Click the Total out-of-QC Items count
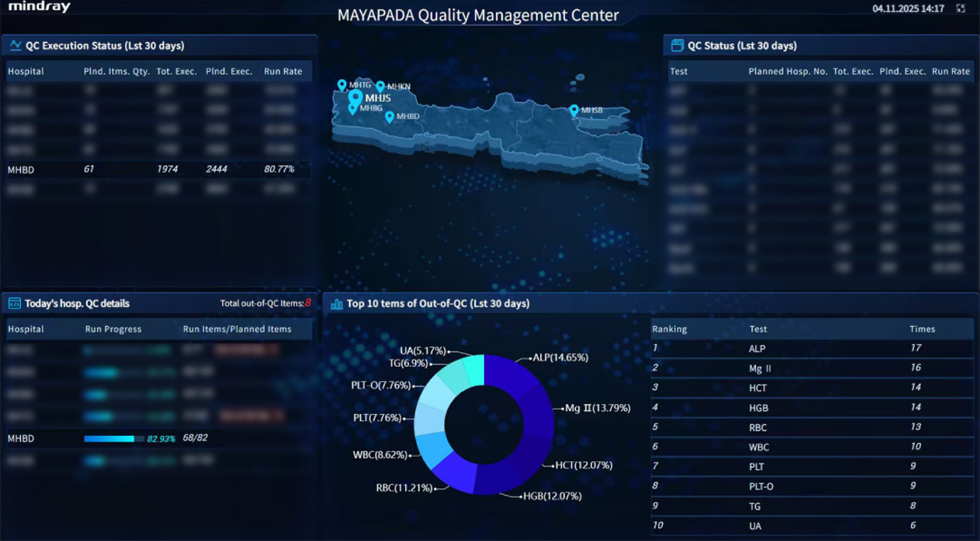The image size is (980, 541). pos(308,303)
